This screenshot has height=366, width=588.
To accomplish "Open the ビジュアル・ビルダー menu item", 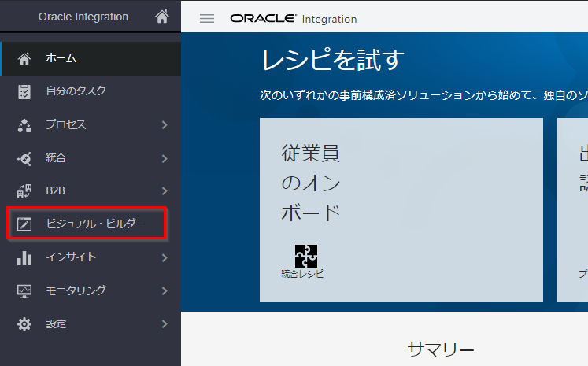I will pos(95,224).
